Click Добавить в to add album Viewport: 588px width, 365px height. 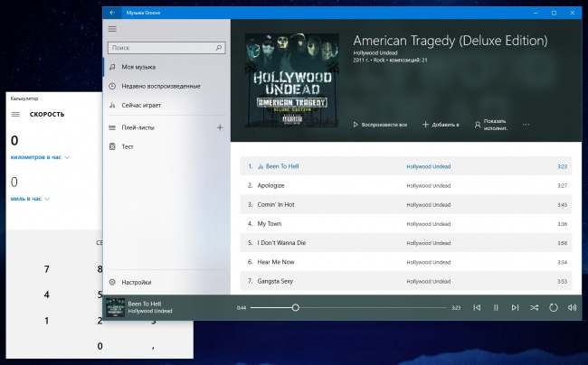click(441, 125)
